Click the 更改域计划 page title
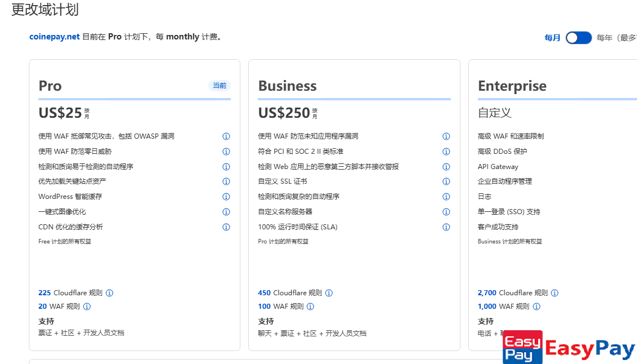 pyautogui.click(x=45, y=10)
